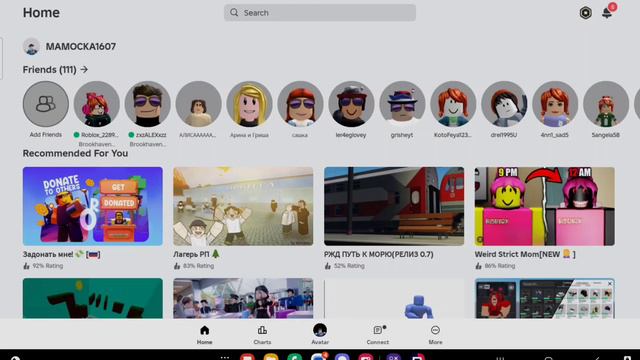Open friend drel1995U avatar
Viewport: 640px width, 360px height.
tap(504, 104)
